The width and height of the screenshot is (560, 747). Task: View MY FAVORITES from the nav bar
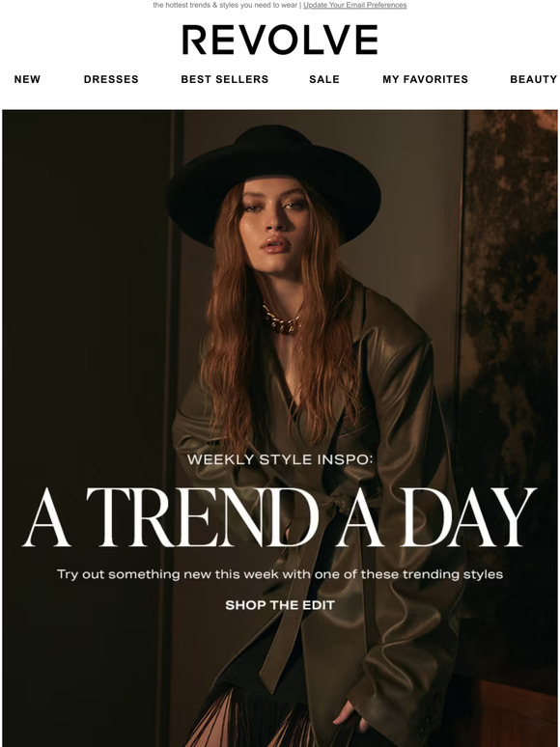point(425,79)
